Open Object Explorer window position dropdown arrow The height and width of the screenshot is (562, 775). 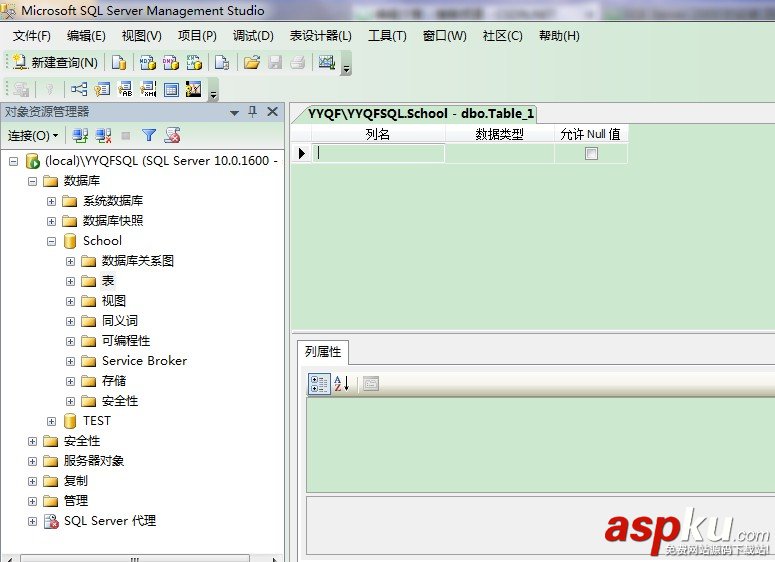click(235, 113)
